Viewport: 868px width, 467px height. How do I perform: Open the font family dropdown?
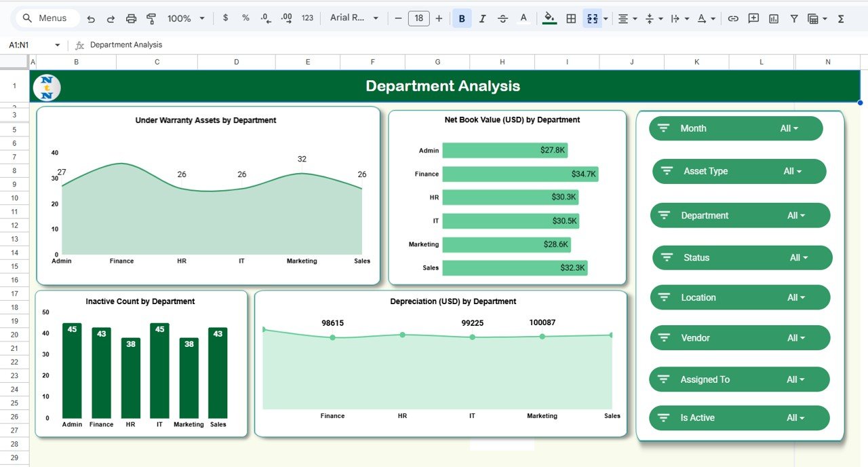353,18
